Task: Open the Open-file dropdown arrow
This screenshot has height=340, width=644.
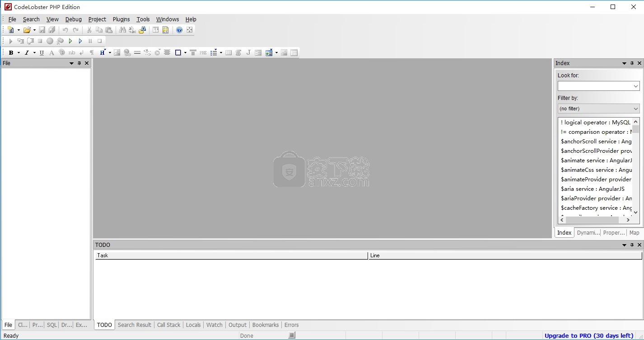Action: click(x=34, y=30)
